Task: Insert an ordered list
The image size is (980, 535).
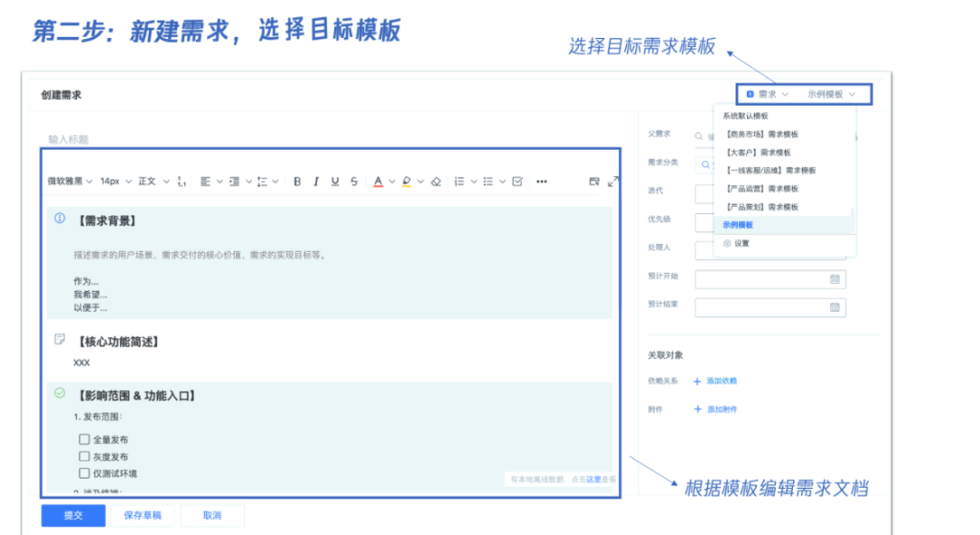Action: tap(461, 181)
